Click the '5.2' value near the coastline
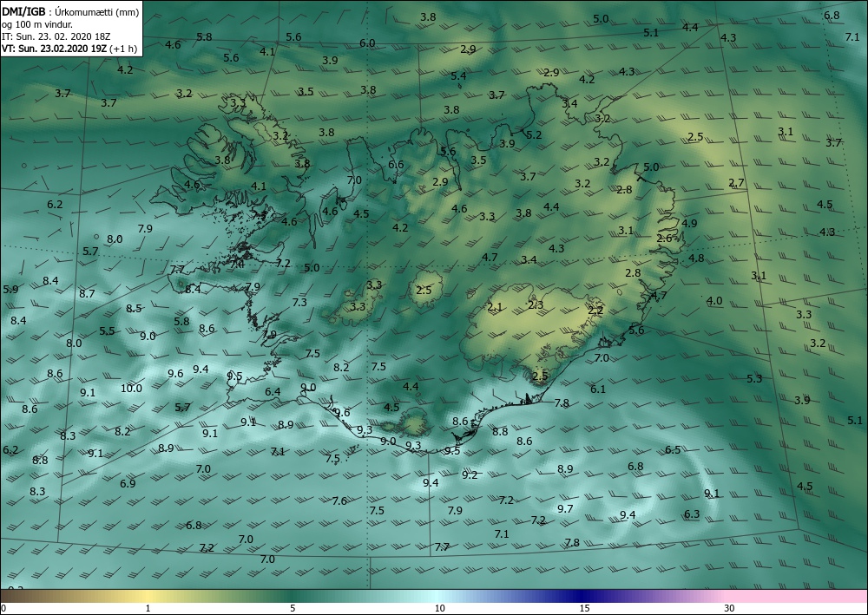Viewport: 868px width, 615px height. 534,135
